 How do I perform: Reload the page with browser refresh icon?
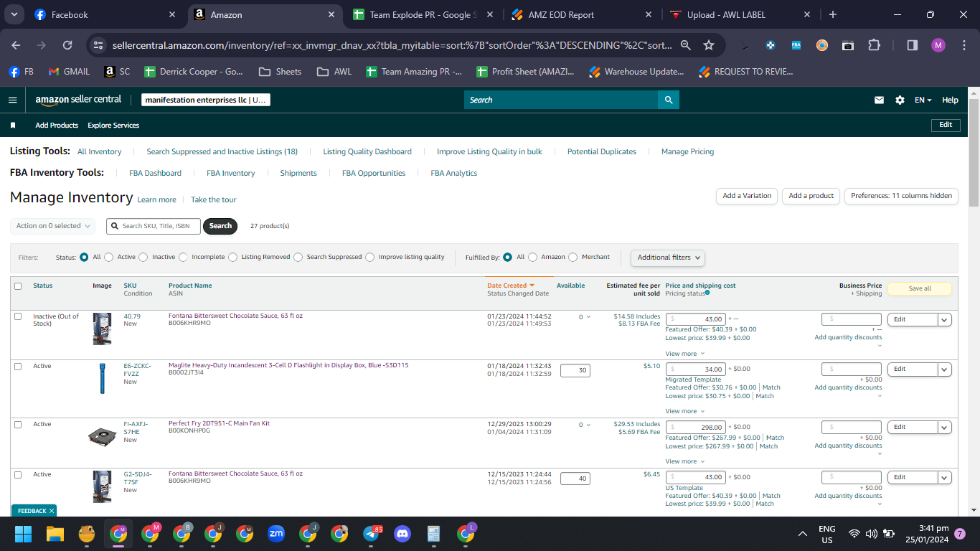(67, 45)
